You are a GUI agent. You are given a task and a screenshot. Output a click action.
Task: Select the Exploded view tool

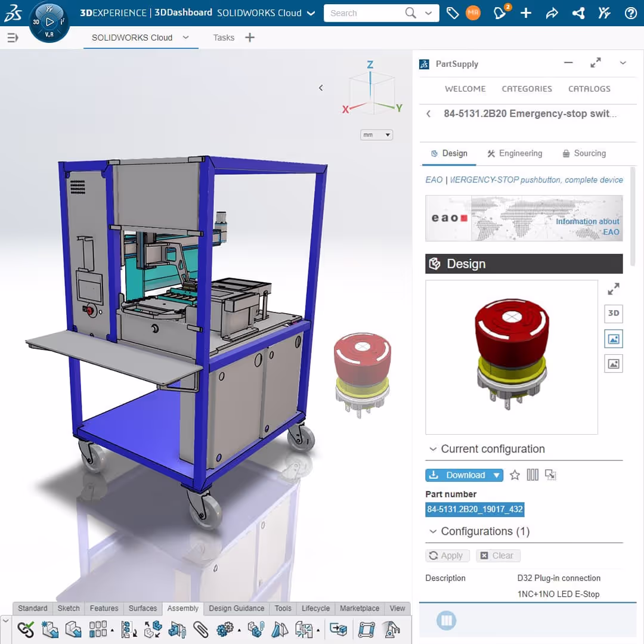(x=153, y=629)
